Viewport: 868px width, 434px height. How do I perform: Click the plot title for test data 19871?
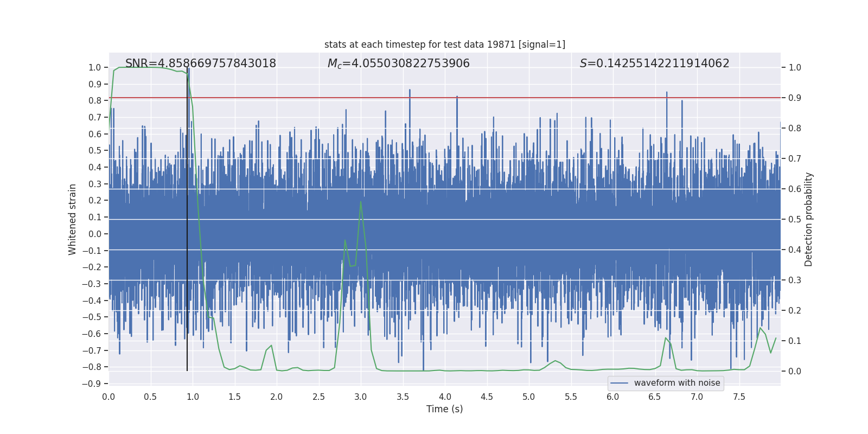coord(444,44)
